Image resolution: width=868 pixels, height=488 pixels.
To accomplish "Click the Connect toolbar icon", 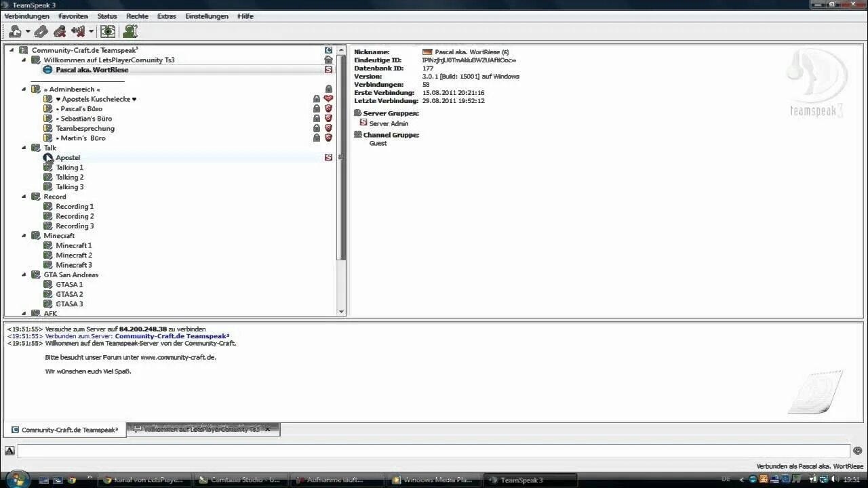I will pos(15,31).
